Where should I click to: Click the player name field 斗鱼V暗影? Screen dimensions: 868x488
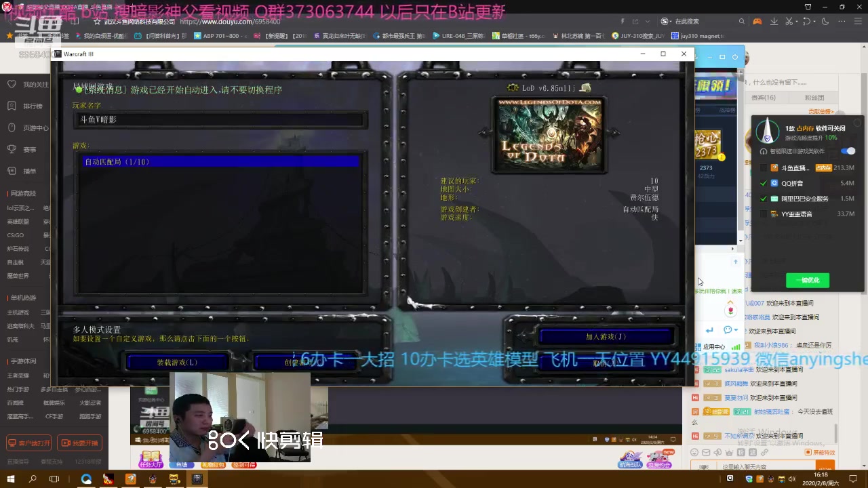pos(220,119)
